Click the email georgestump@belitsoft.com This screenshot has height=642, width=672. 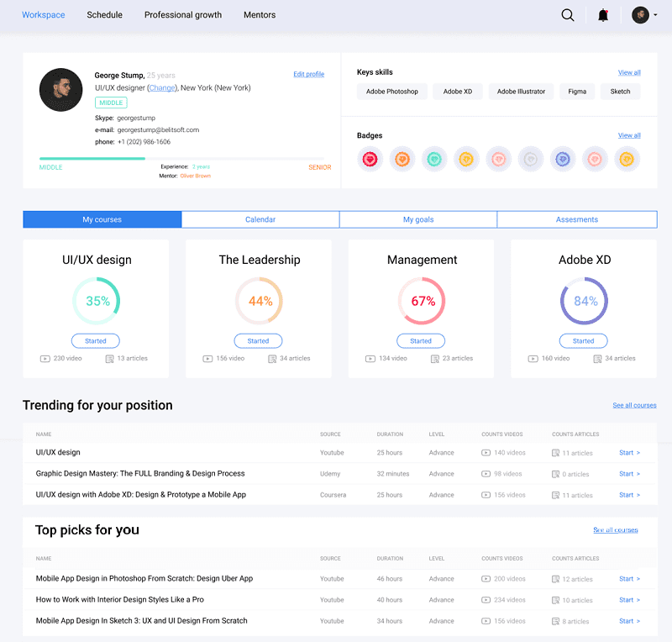158,129
